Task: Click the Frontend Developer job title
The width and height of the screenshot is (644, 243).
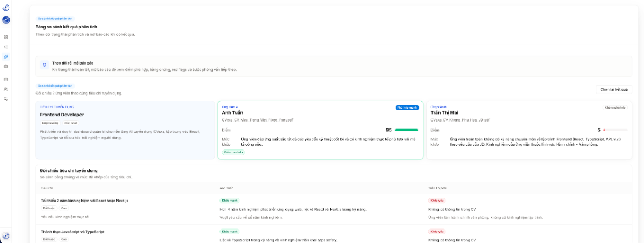Action: (x=62, y=115)
